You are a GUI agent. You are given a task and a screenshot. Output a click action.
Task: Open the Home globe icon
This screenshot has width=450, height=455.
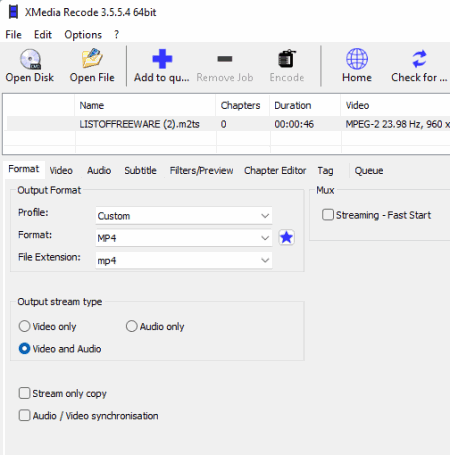(357, 59)
